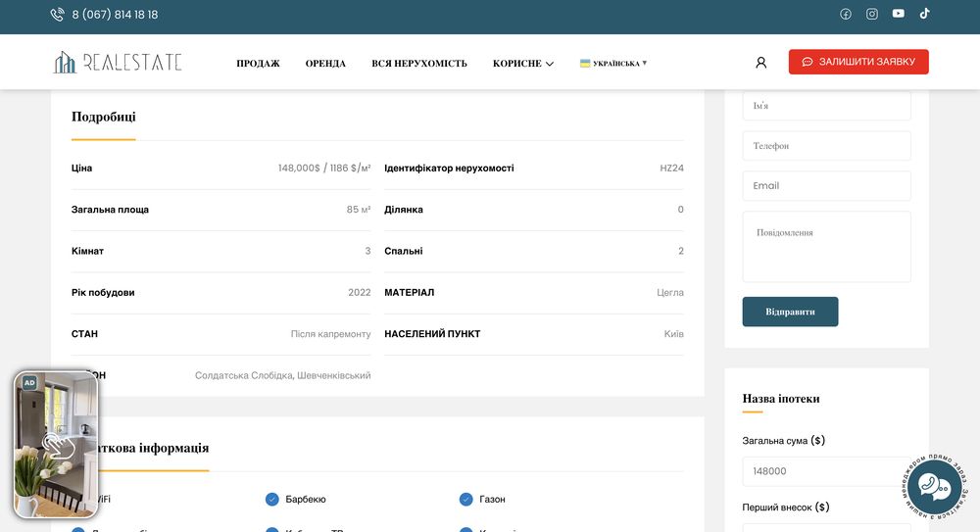This screenshot has height=532, width=980.
Task: Click the kitchen video ad thumbnail
Action: (x=56, y=444)
